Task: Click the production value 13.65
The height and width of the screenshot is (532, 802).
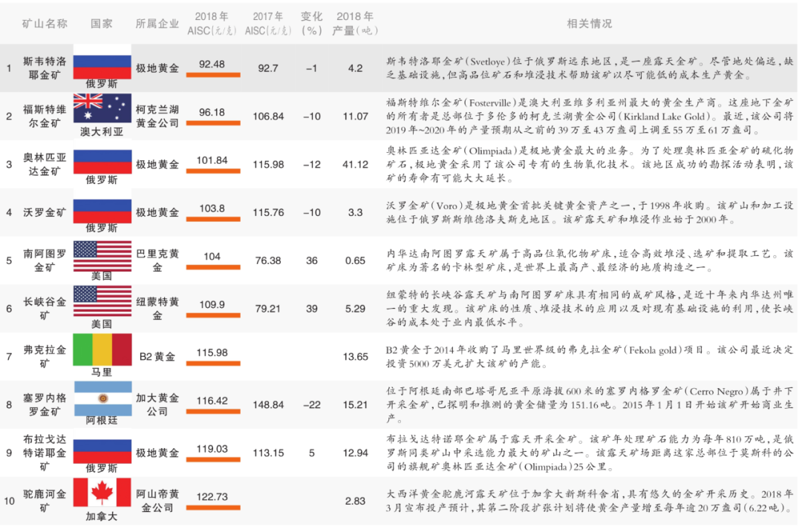Action: pyautogui.click(x=356, y=357)
